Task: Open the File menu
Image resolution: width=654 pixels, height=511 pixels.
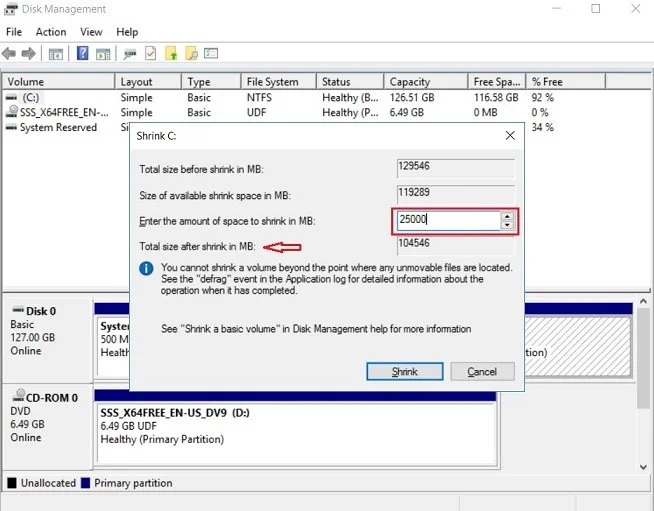Action: pos(14,32)
